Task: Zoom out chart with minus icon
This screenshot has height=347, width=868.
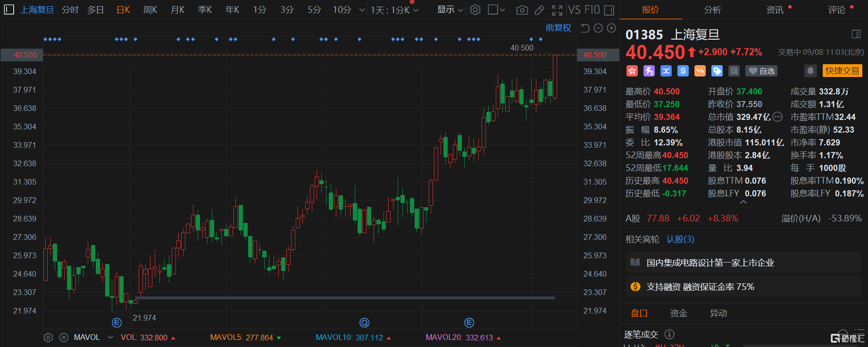Action: (x=598, y=28)
